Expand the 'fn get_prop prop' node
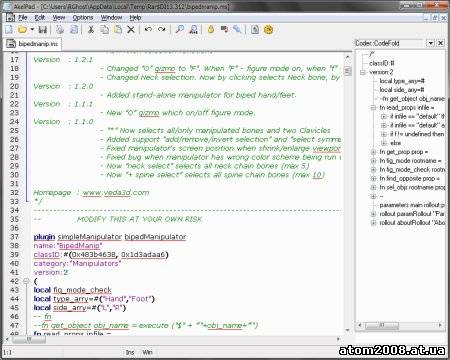Image resolution: width=450 pixels, height=360 pixels. pyautogui.click(x=373, y=152)
